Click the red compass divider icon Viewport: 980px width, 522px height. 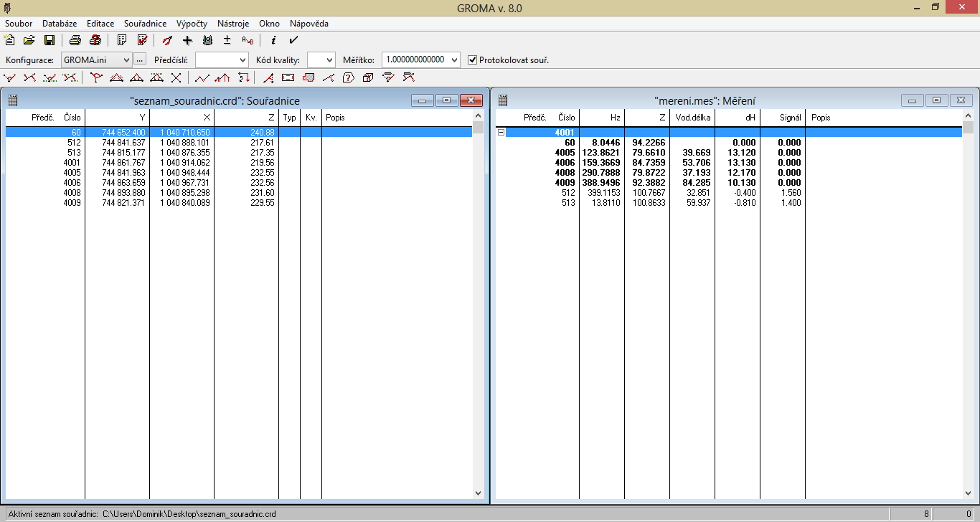[168, 40]
